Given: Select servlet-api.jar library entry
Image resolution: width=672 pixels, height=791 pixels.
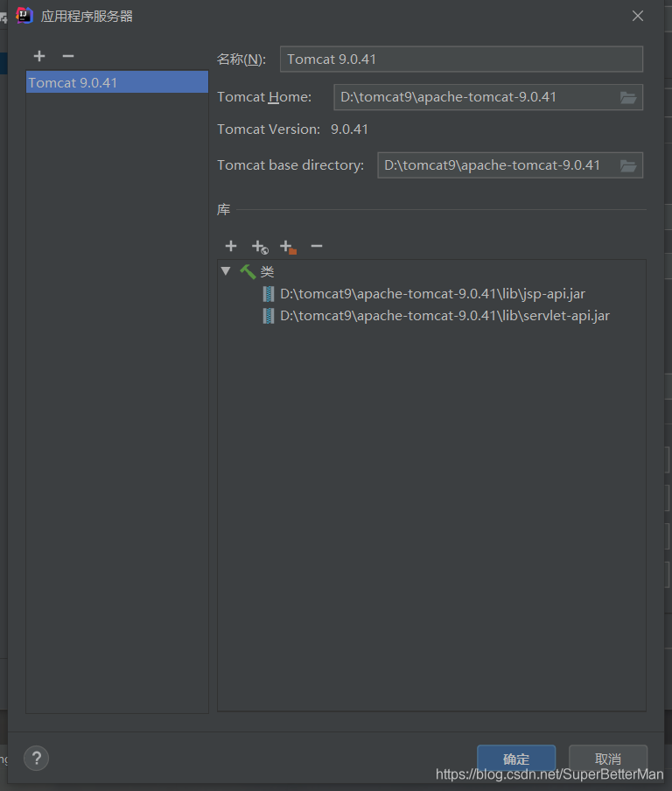Looking at the screenshot, I should click(444, 316).
